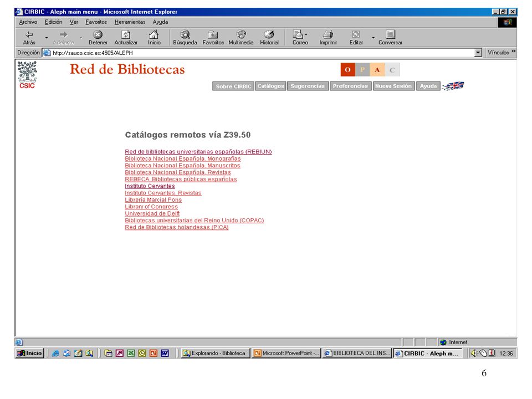Expand the Correo dropdown arrow
The image size is (532, 399).
point(306,34)
